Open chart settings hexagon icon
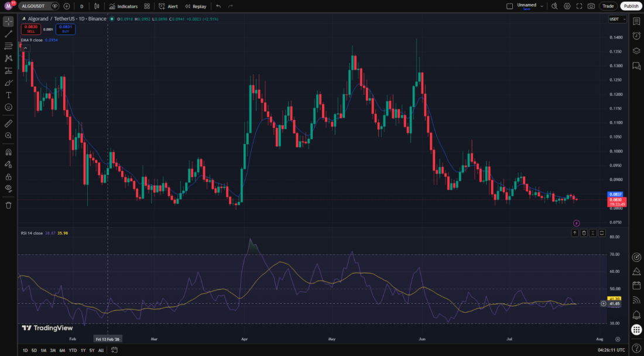Screen dimensions: 644x356 tap(567, 6)
